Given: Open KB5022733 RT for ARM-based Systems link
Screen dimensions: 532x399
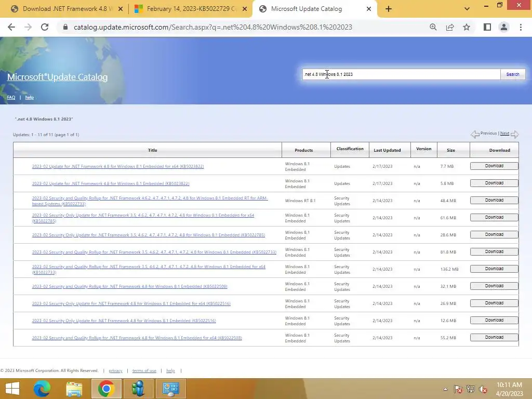Looking at the screenshot, I should click(x=150, y=201).
